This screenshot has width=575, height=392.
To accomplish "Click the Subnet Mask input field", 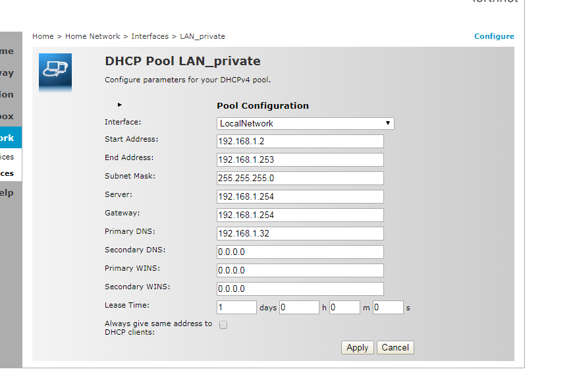I will click(300, 178).
